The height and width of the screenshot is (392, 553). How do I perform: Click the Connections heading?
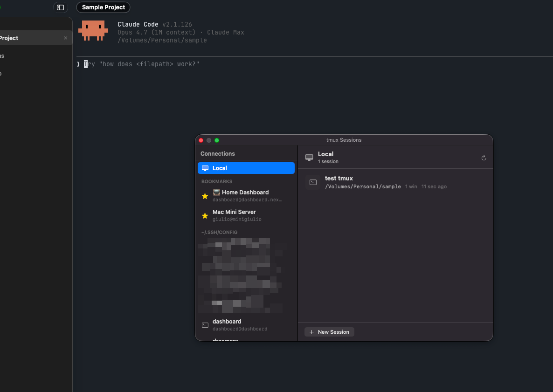pos(218,154)
